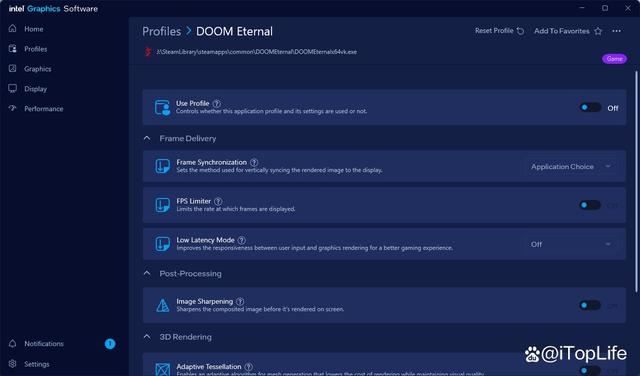Click the Low Latency Mode help icon
Viewport: 640px width, 376px height.
(242, 240)
